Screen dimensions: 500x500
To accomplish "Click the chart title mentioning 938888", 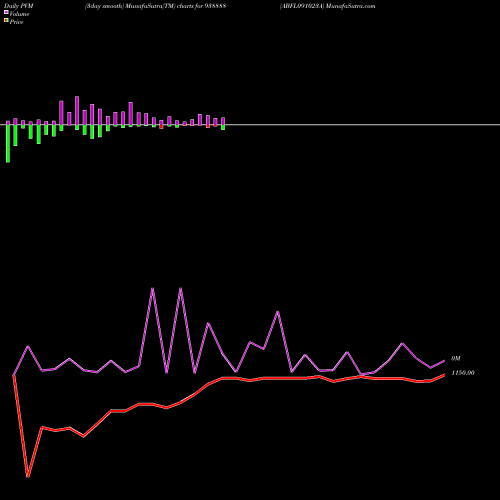I will click(x=155, y=6).
